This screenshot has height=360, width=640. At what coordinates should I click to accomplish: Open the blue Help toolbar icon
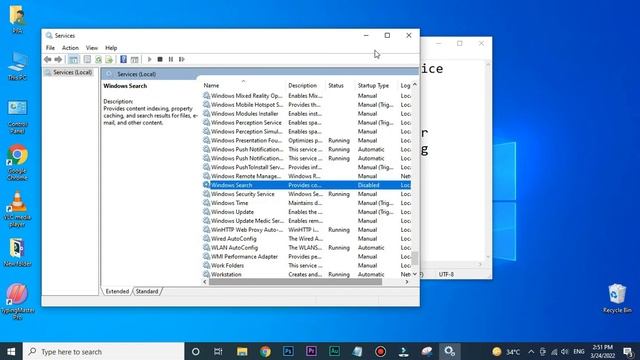coord(123,60)
